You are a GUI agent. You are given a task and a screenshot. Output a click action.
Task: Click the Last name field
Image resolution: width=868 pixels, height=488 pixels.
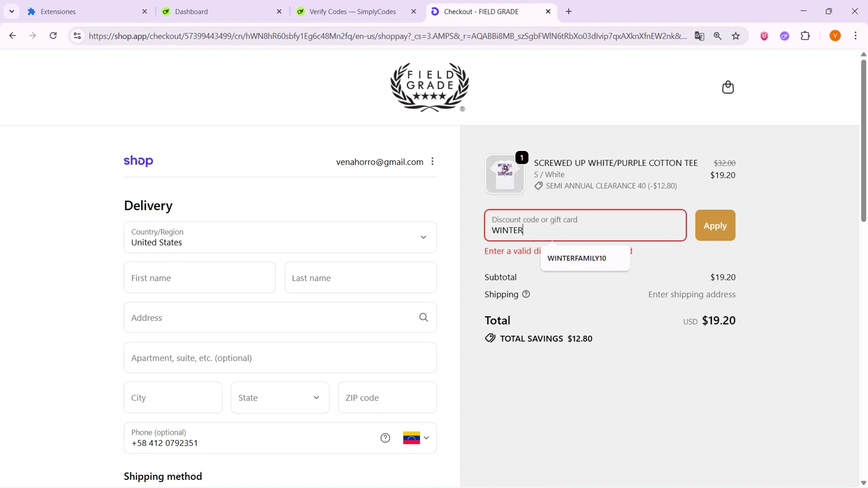361,278
